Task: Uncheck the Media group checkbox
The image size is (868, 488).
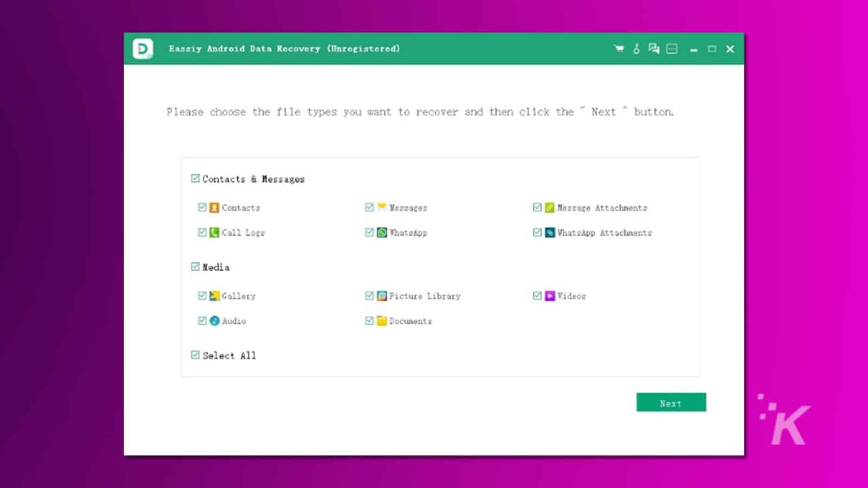Action: [195, 267]
